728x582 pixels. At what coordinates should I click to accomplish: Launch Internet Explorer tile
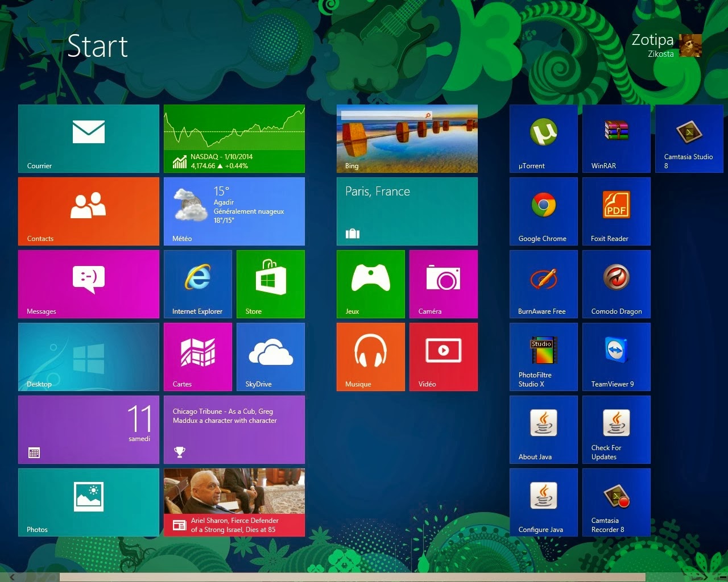[198, 284]
